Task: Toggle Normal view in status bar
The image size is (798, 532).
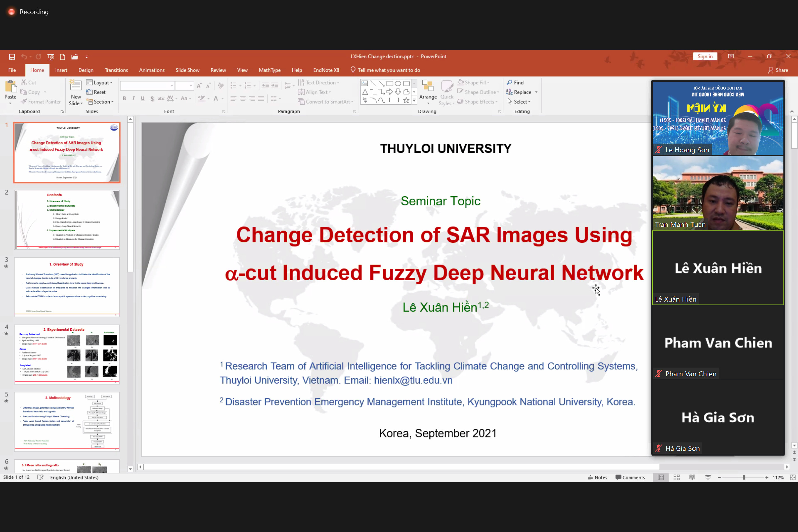Action: click(x=661, y=477)
